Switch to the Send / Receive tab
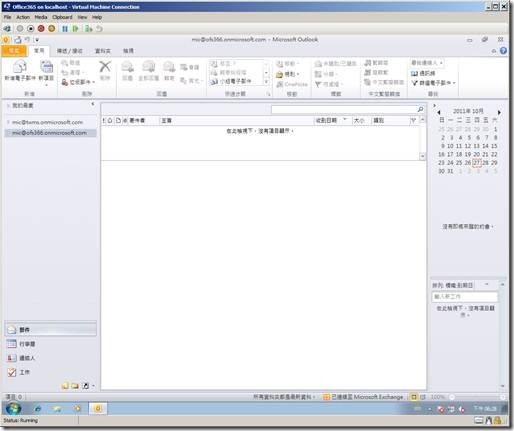 coord(70,51)
